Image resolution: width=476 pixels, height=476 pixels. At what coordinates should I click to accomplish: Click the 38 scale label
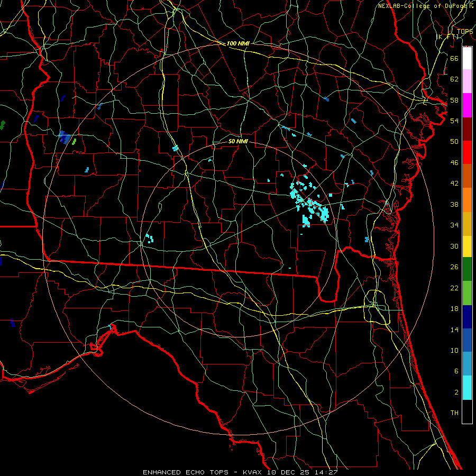454,204
